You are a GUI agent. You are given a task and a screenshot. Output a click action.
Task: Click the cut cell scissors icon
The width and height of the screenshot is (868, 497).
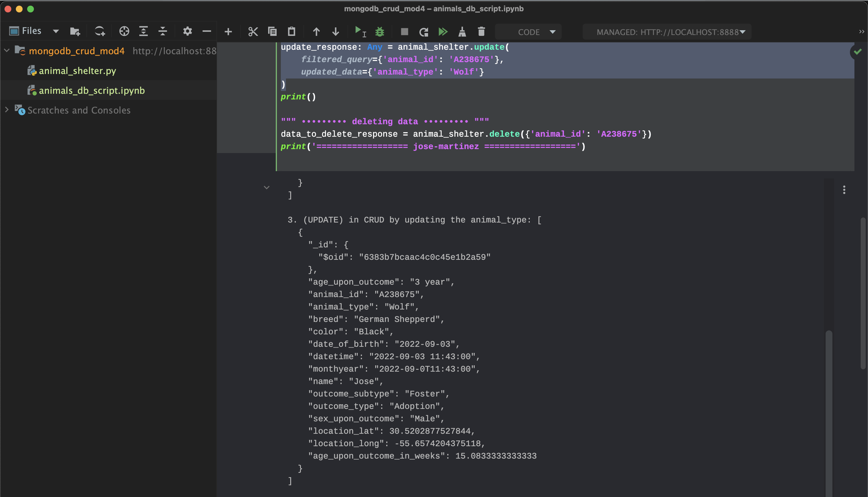[253, 32]
